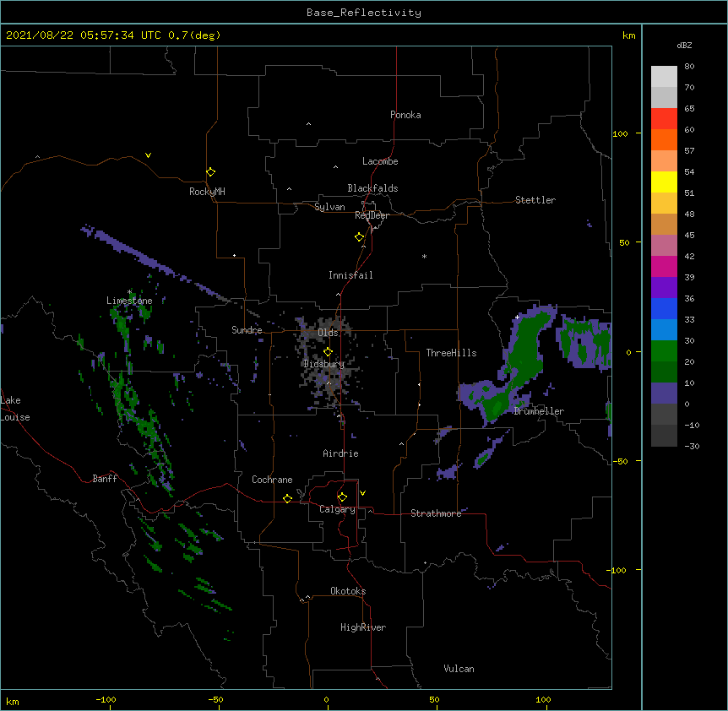Click the Ponoka city label
The height and width of the screenshot is (711, 728).
(x=405, y=115)
